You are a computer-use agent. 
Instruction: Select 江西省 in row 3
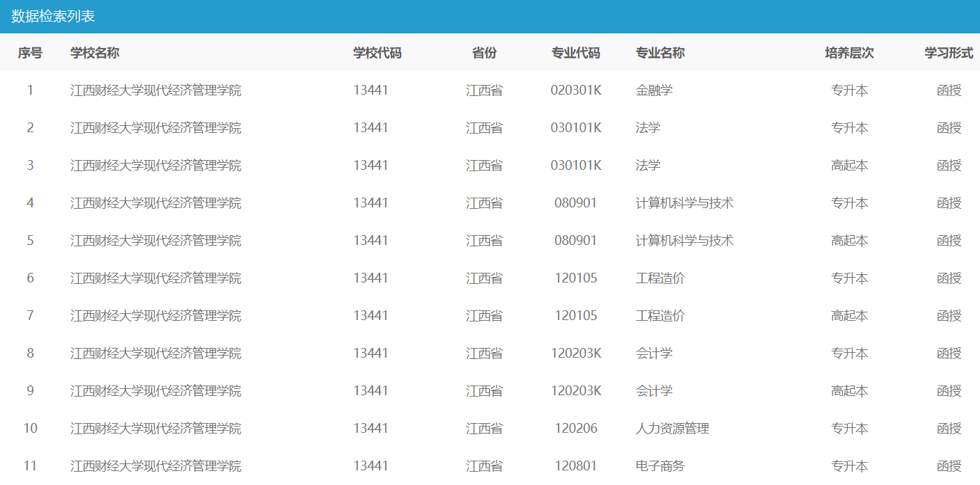click(x=484, y=166)
